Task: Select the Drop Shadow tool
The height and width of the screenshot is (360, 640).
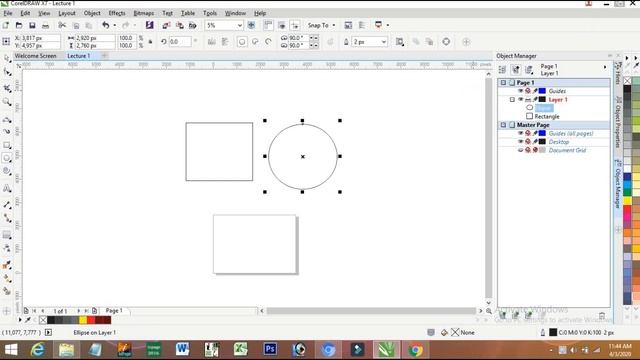Action: pyautogui.click(x=7, y=235)
